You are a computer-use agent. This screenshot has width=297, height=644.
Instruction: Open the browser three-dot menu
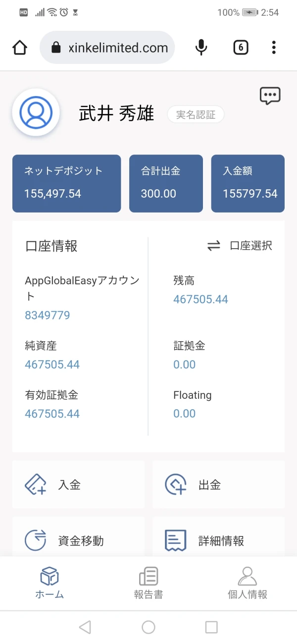(x=274, y=48)
